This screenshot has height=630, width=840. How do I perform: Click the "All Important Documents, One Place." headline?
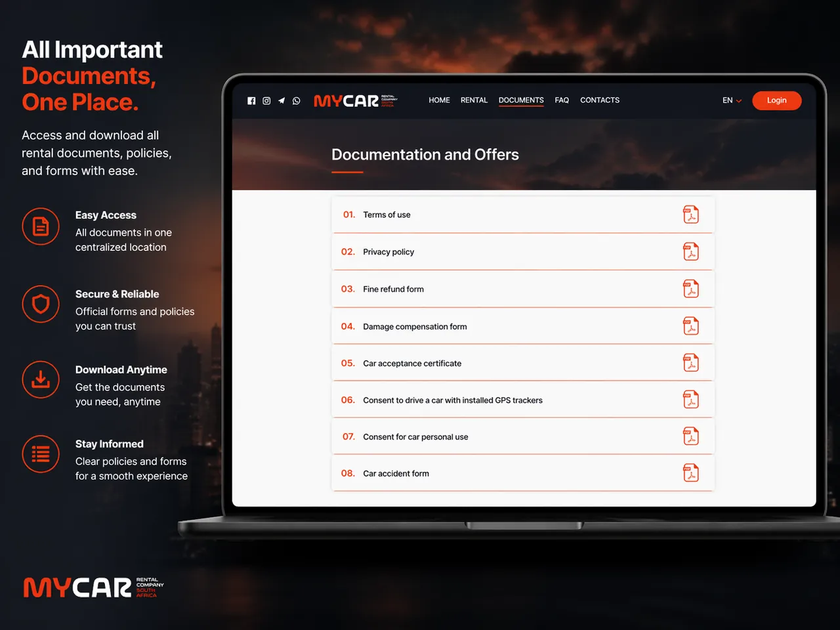tap(92, 76)
